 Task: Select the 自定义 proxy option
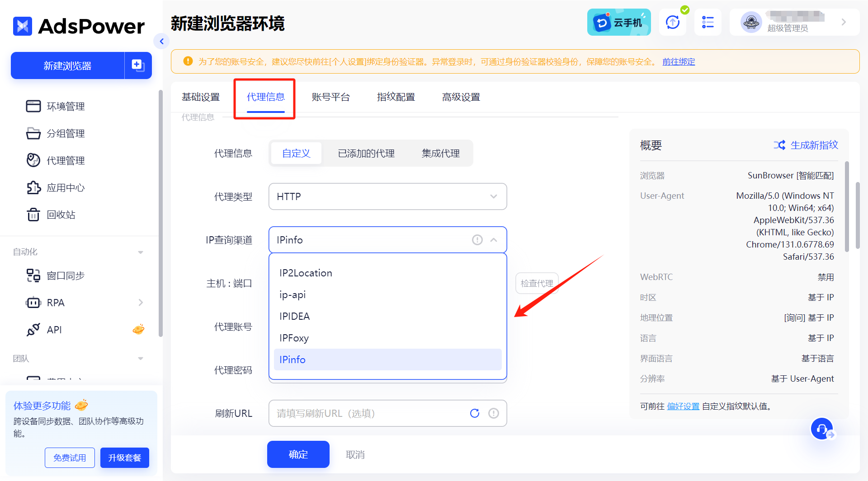click(296, 153)
